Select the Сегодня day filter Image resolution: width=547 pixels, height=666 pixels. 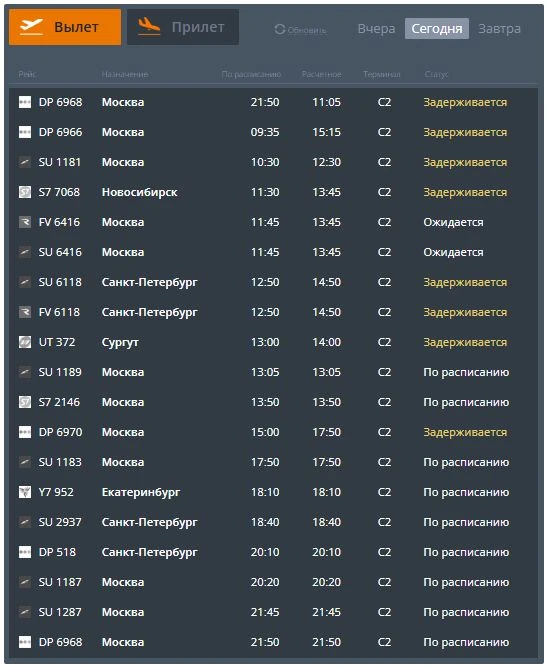click(x=437, y=28)
